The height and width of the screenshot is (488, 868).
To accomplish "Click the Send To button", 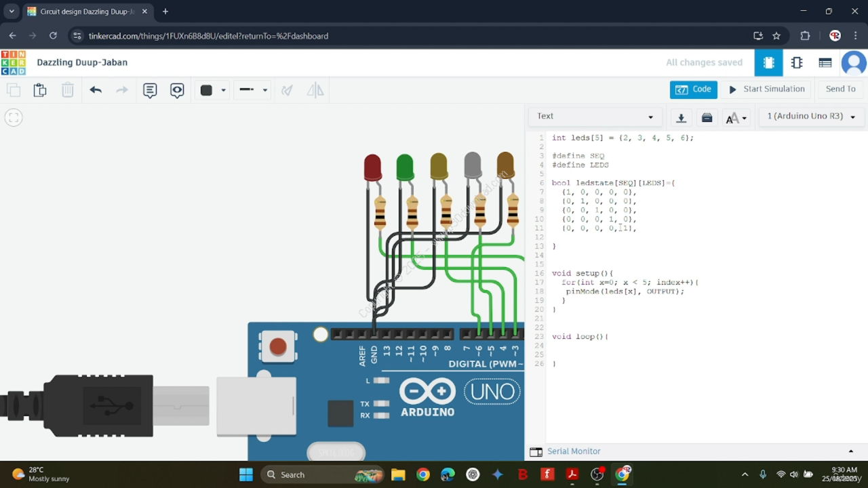I will coord(840,89).
